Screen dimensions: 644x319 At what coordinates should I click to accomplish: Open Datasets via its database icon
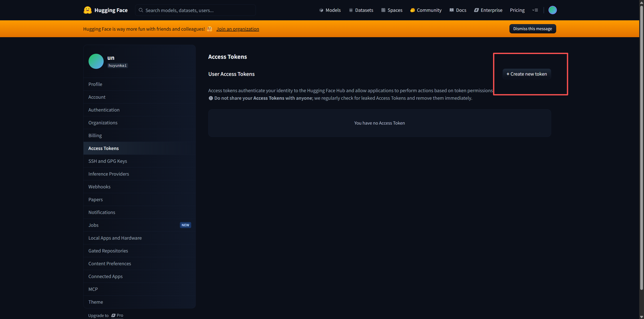click(351, 10)
